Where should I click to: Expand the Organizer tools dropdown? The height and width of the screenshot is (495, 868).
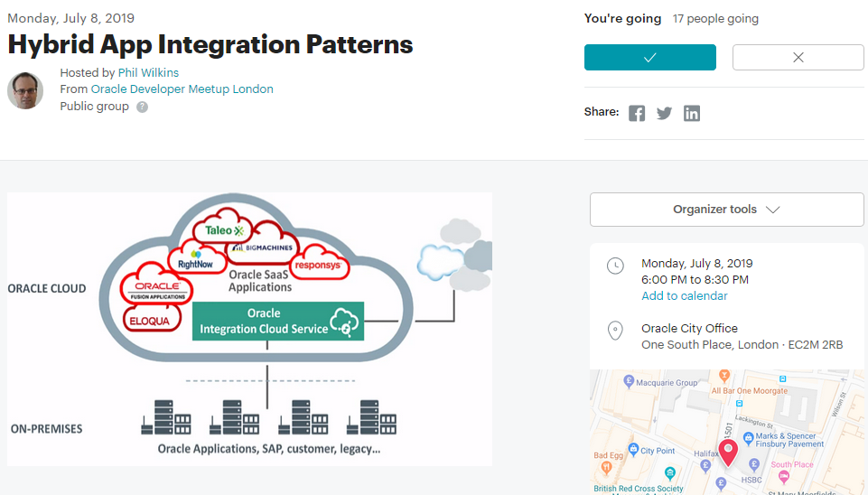coord(726,210)
